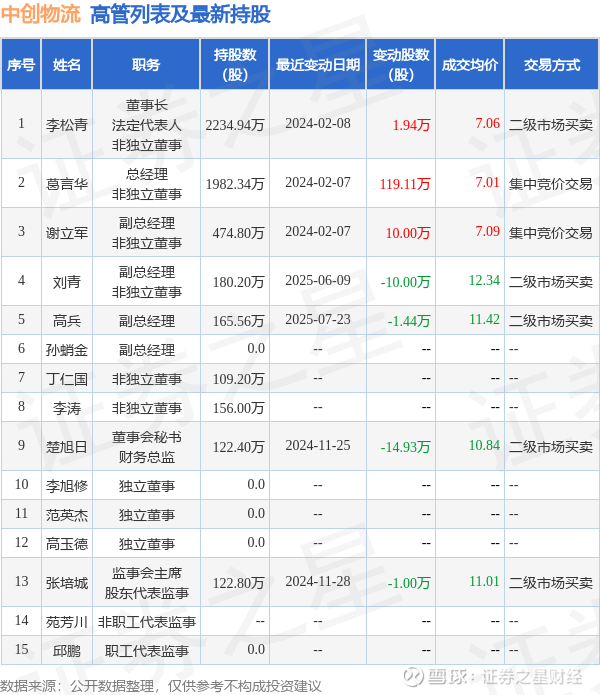This screenshot has height=695, width=600.
Task: Click the name 李涛
Action: pyautogui.click(x=67, y=408)
